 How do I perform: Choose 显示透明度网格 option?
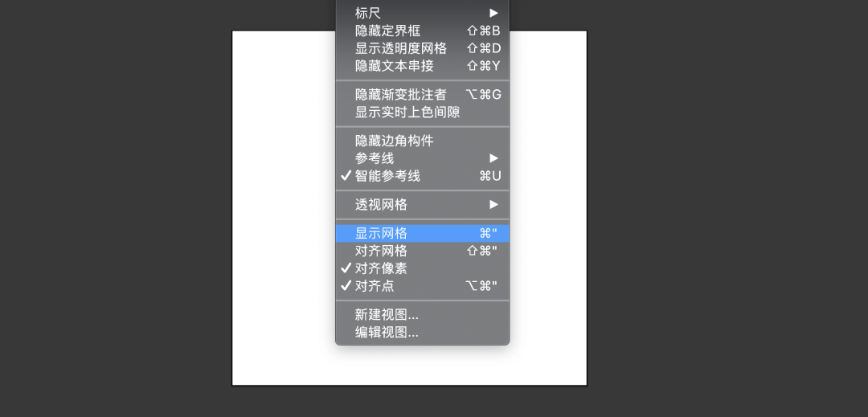(423, 48)
